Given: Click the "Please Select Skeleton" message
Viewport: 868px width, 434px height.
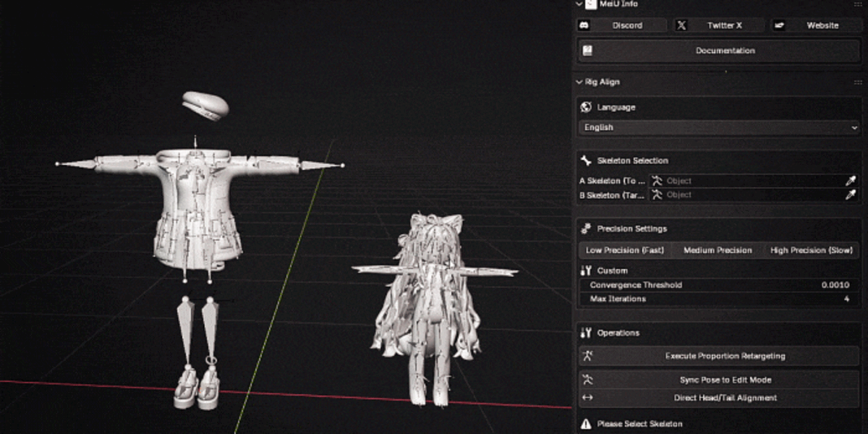Looking at the screenshot, I should pos(639,424).
